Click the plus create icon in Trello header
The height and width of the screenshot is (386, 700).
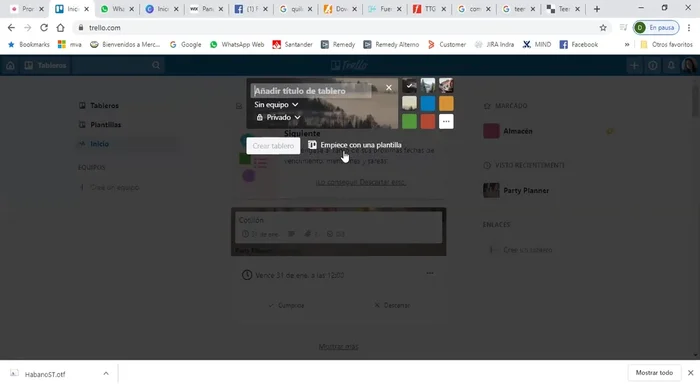click(x=634, y=66)
